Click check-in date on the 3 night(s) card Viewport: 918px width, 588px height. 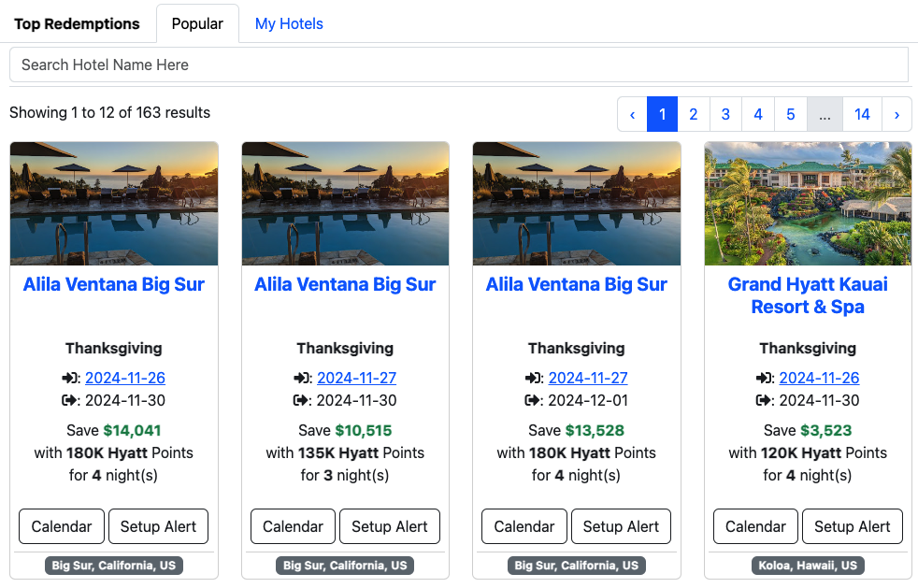point(356,379)
